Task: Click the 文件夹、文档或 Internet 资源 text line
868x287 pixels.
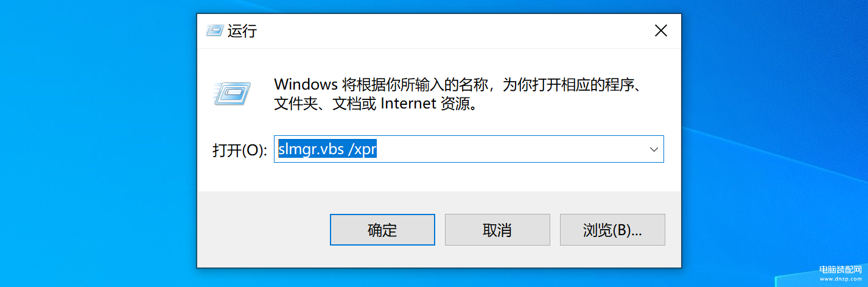Action: click(375, 104)
